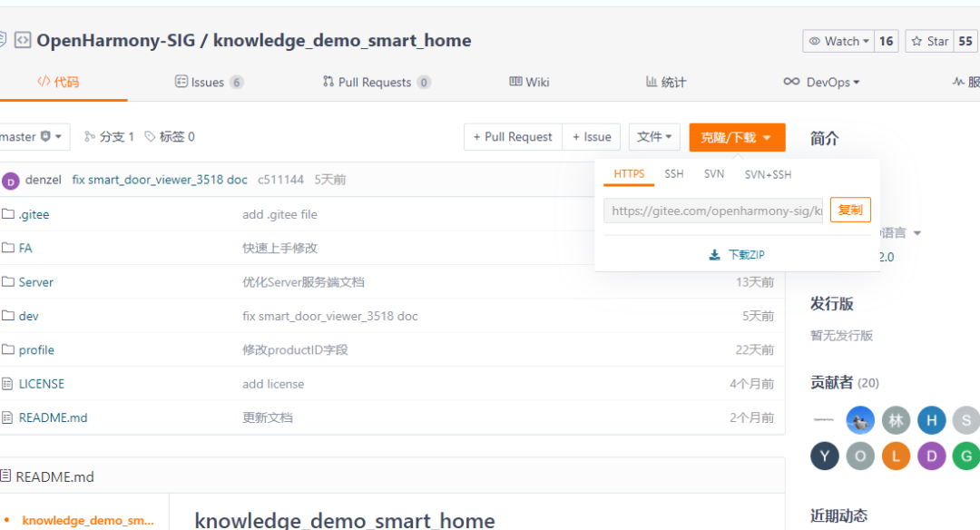Image resolution: width=980 pixels, height=530 pixels.
Task: Open the Pull Requests tab
Action: point(377,82)
